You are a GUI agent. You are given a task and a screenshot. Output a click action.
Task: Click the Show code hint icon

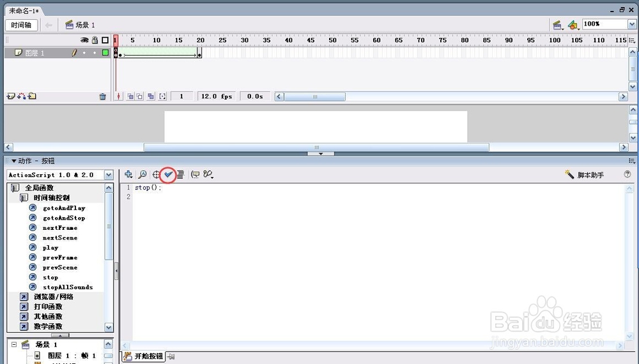(x=196, y=175)
